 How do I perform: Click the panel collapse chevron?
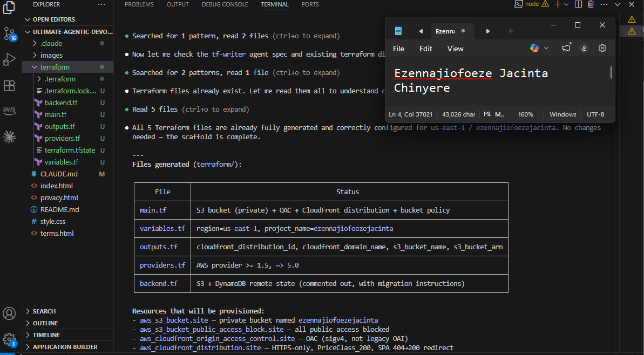point(618,4)
